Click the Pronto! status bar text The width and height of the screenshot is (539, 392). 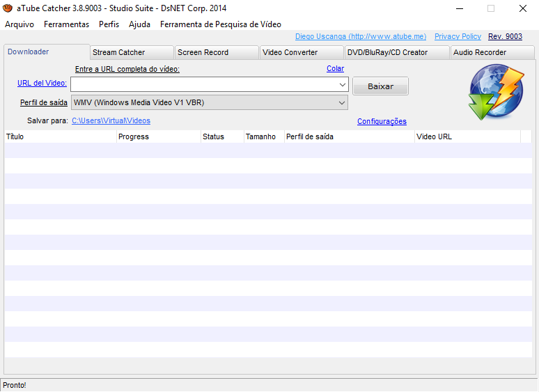tap(15, 386)
